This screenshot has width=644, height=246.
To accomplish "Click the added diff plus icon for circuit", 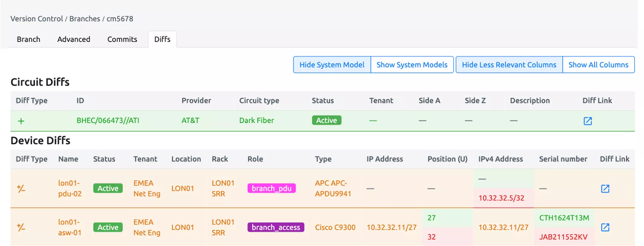I will pyautogui.click(x=21, y=121).
